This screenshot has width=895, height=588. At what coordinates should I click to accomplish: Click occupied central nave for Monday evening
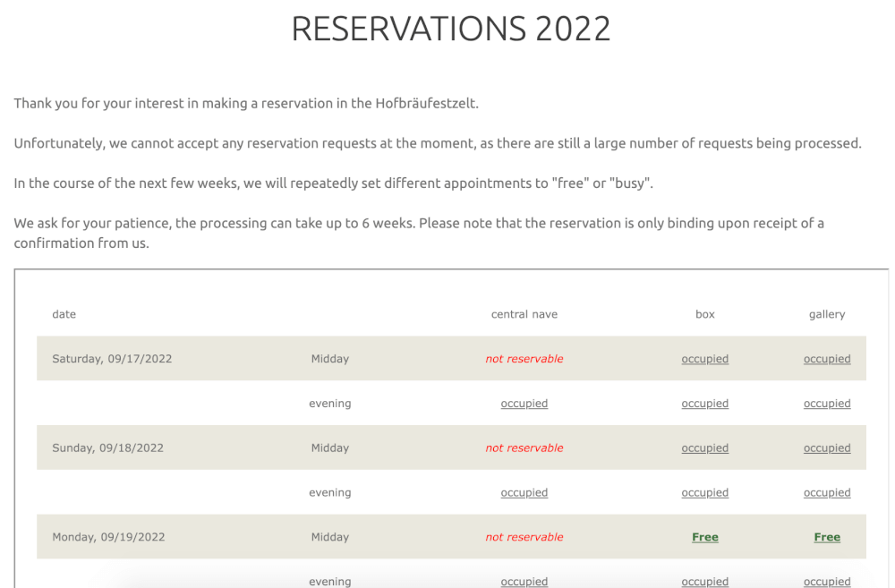click(x=524, y=581)
